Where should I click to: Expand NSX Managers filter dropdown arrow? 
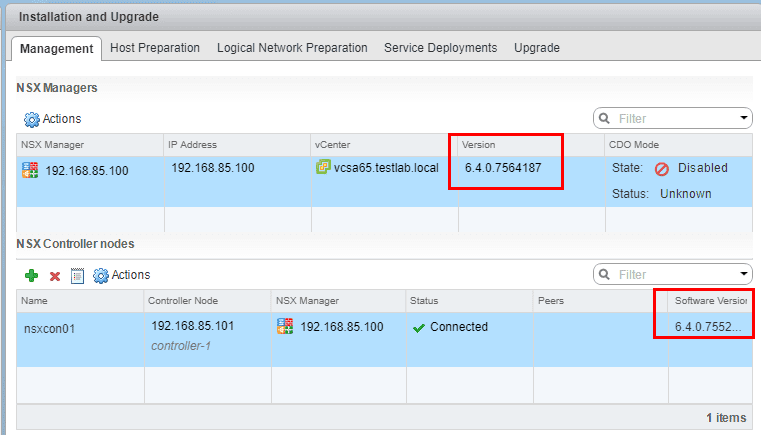744,118
